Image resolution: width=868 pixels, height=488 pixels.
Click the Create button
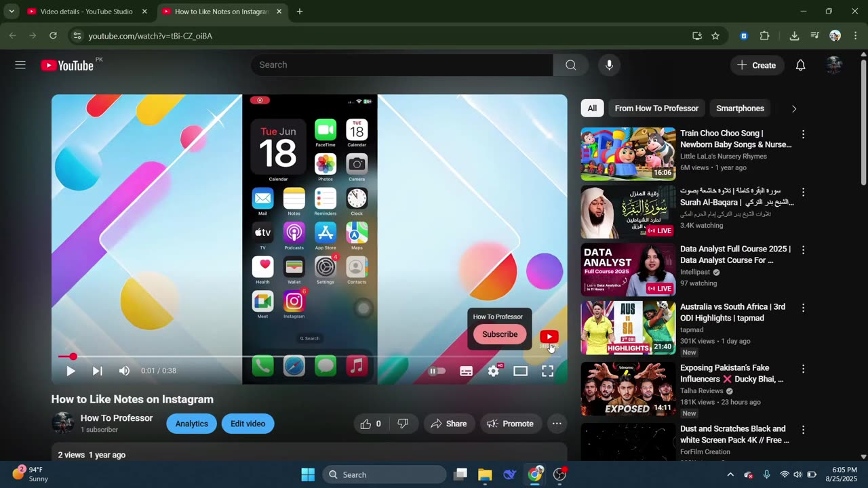coord(757,65)
